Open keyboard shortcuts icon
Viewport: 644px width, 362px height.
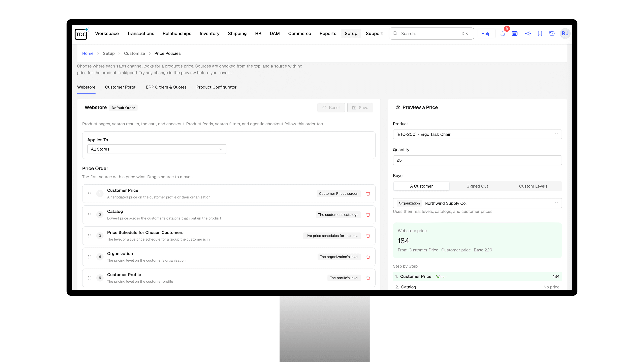[515, 33]
